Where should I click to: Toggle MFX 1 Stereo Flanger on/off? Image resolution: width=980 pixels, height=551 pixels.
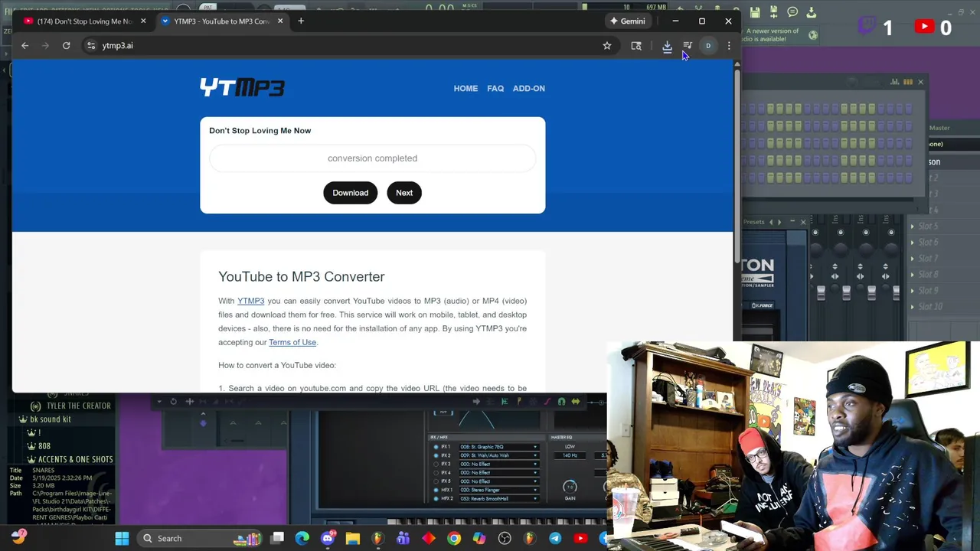click(x=436, y=490)
